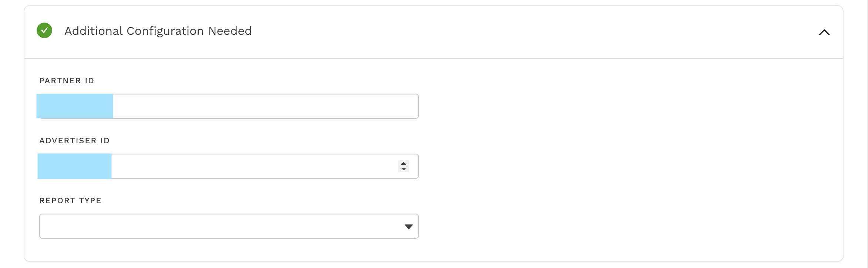Click the Report Type dropdown arrow

click(x=408, y=227)
